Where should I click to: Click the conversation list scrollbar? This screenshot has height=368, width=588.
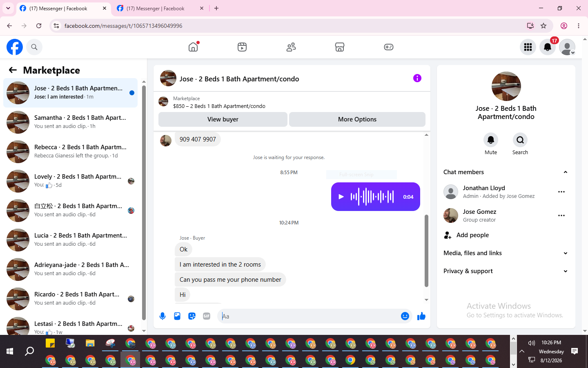(x=144, y=203)
